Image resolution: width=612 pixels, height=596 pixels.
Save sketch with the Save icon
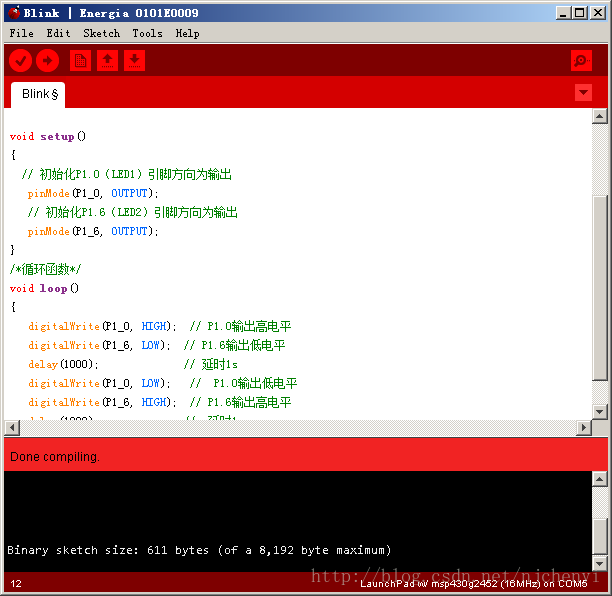point(134,61)
